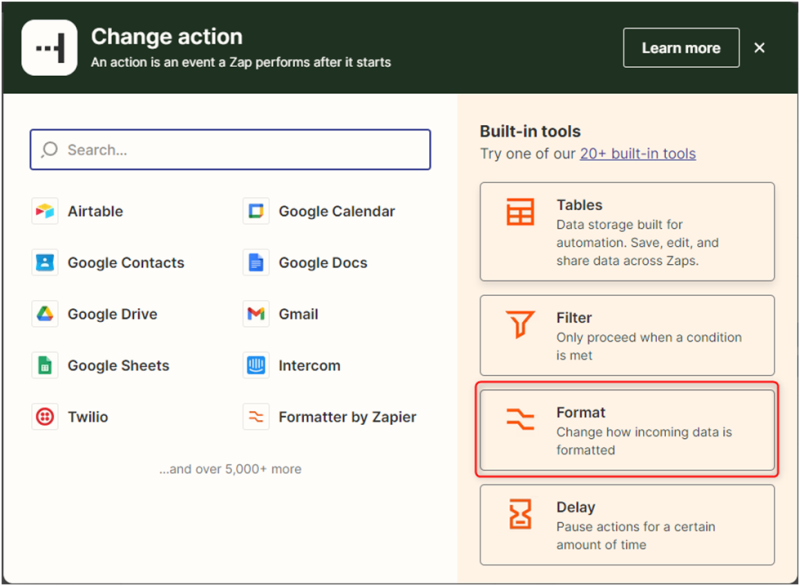
Task: Select the Filter built-in tool
Action: coord(627,335)
